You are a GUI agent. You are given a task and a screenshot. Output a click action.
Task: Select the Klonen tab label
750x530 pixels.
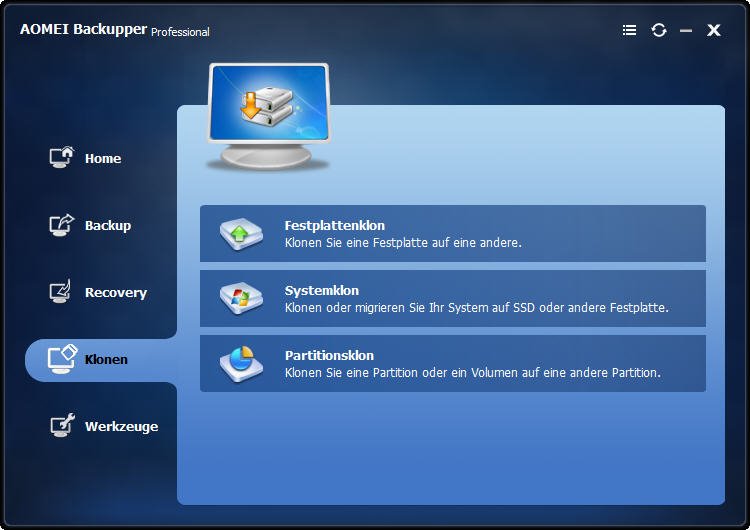point(106,359)
